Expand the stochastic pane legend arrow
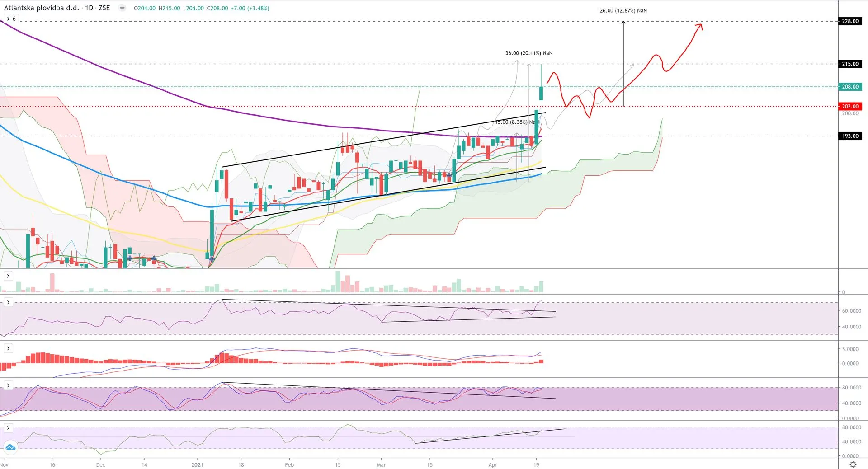This screenshot has width=868, height=469. [8, 385]
